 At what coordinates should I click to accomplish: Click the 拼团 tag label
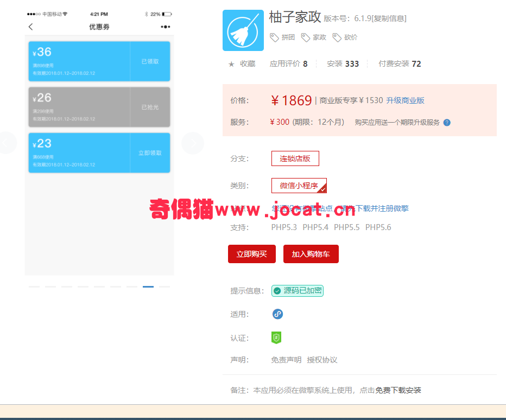click(288, 37)
